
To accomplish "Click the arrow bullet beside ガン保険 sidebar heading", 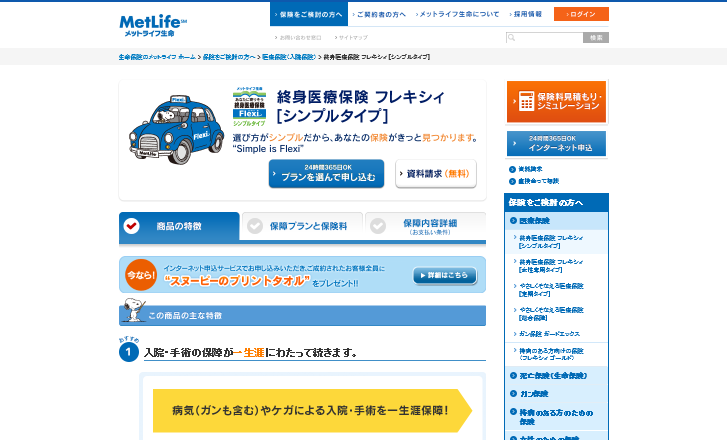I will click(x=513, y=394).
